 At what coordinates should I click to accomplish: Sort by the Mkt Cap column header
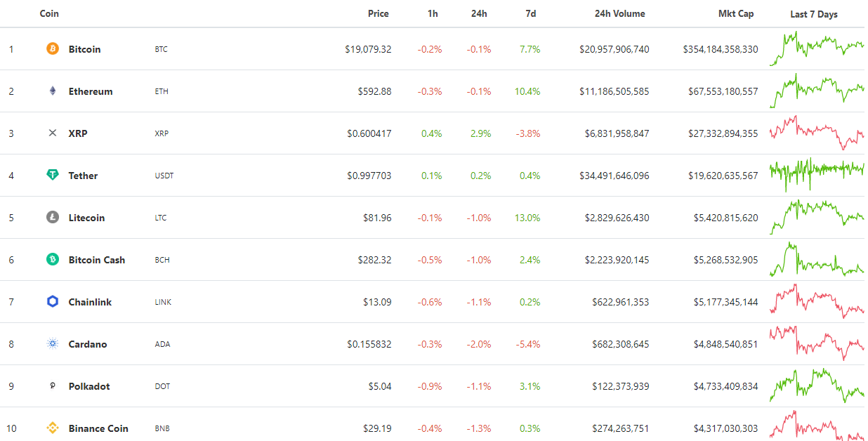736,14
